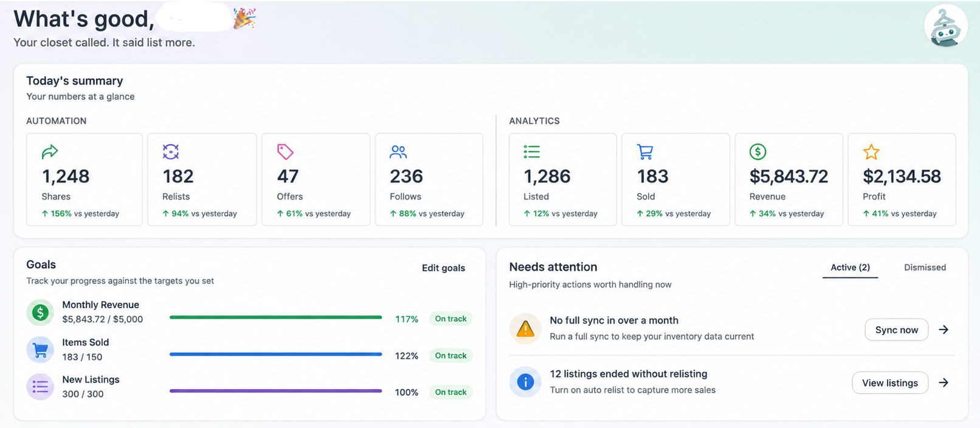
Task: Click the AUTOMATION section label
Action: tap(57, 121)
